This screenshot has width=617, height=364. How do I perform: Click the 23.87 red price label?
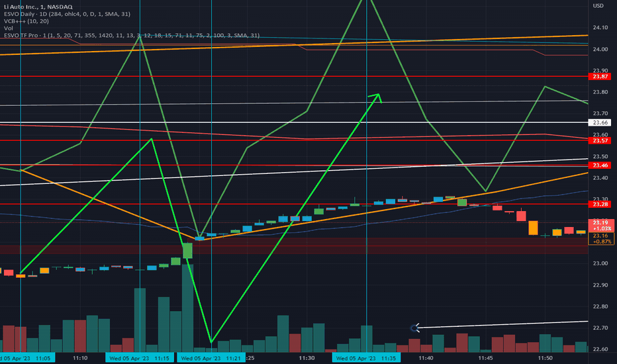point(600,76)
